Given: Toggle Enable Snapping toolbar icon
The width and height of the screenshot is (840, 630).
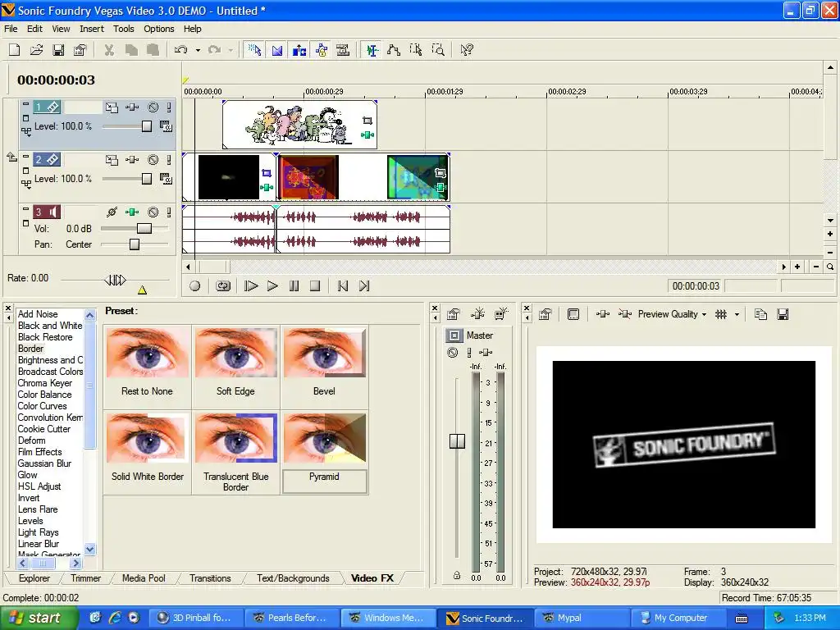Looking at the screenshot, I should click(x=255, y=50).
